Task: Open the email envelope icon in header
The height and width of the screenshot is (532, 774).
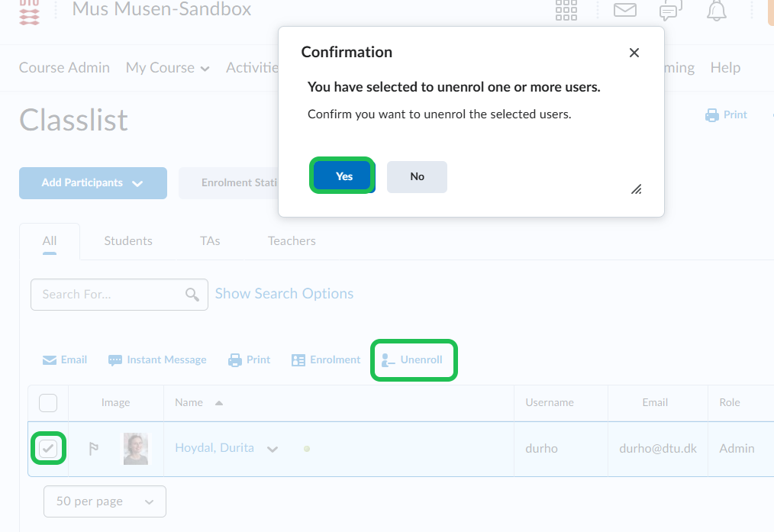Action: (x=625, y=10)
